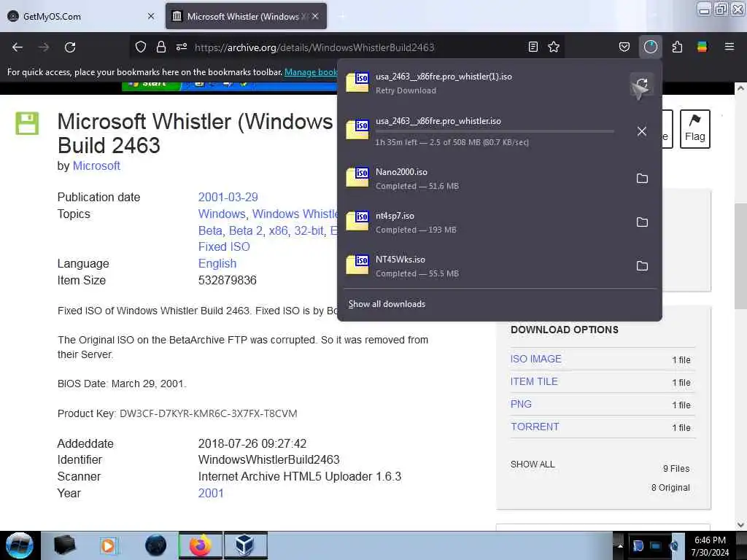Click the scrollbar up arrow

(740, 88)
